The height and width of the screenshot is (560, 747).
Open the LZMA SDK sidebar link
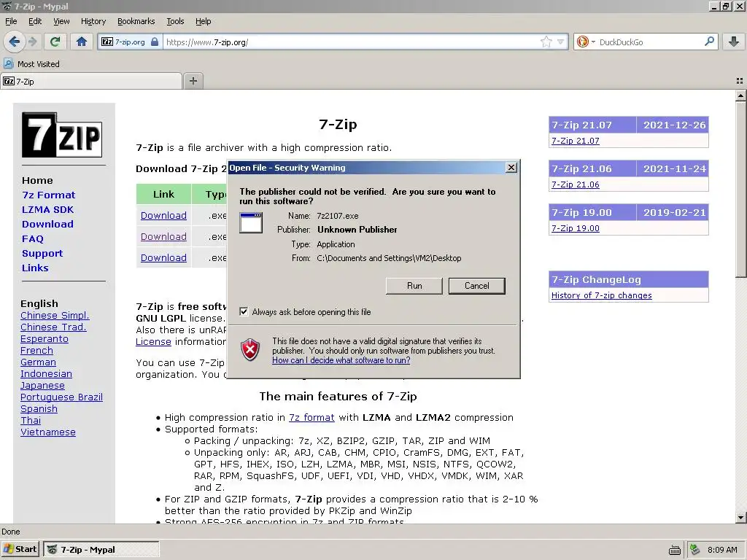(47, 209)
